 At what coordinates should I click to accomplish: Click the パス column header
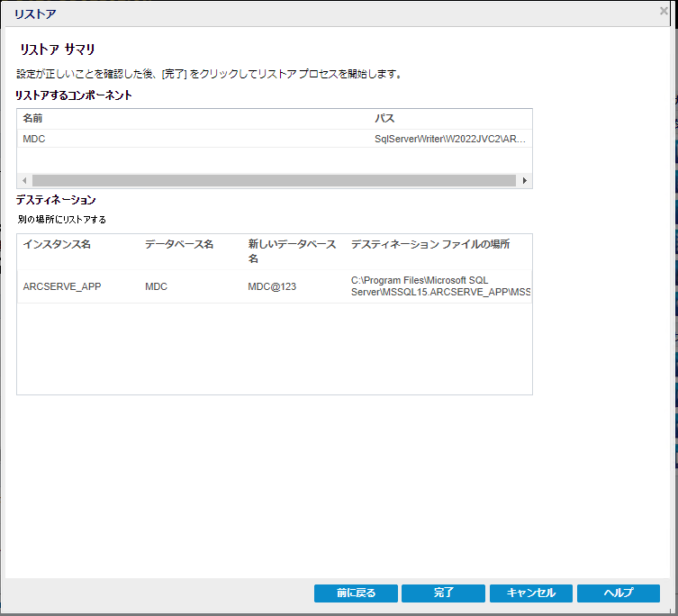pos(384,118)
